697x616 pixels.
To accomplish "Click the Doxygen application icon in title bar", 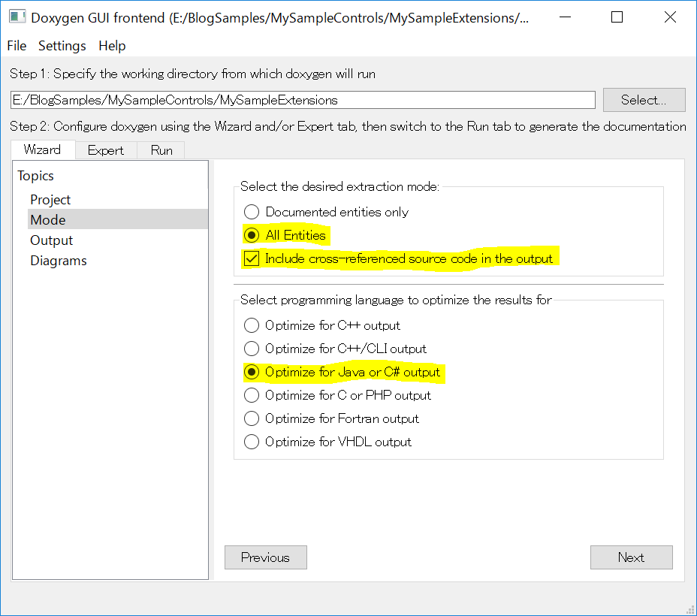I will pos(17,16).
